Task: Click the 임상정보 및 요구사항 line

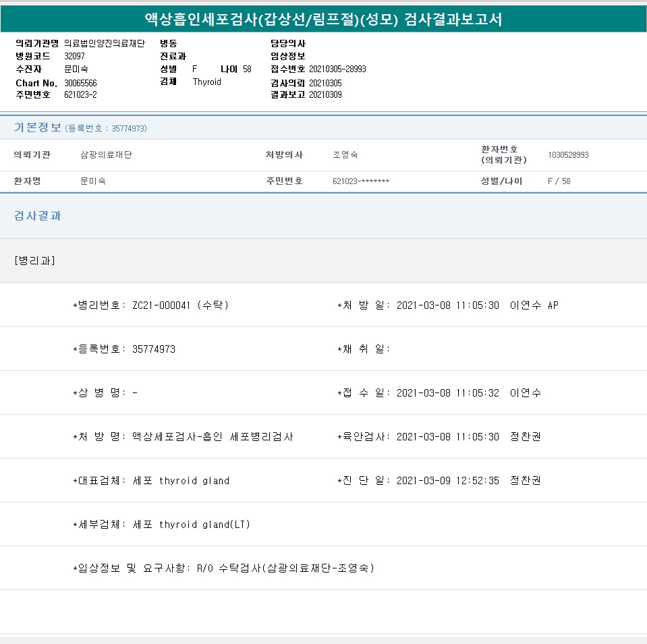Action: (x=223, y=568)
